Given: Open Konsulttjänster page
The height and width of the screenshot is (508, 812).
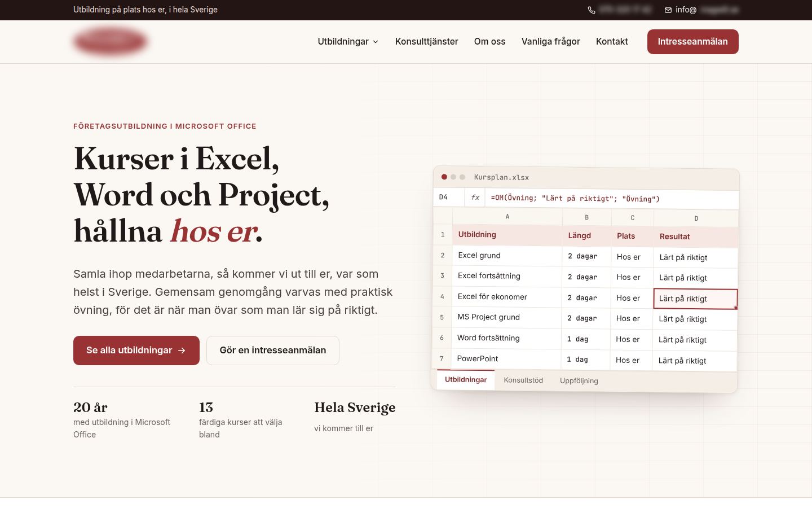Looking at the screenshot, I should coord(427,42).
